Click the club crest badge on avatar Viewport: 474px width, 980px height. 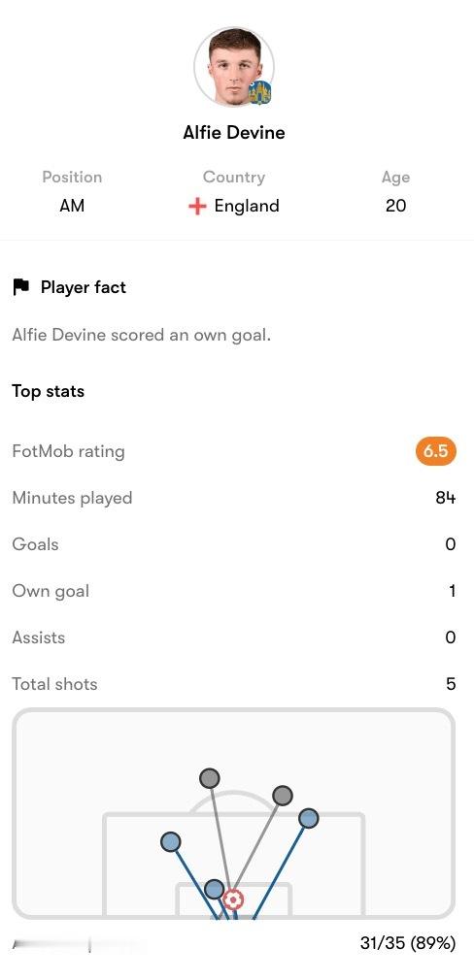pyautogui.click(x=260, y=93)
